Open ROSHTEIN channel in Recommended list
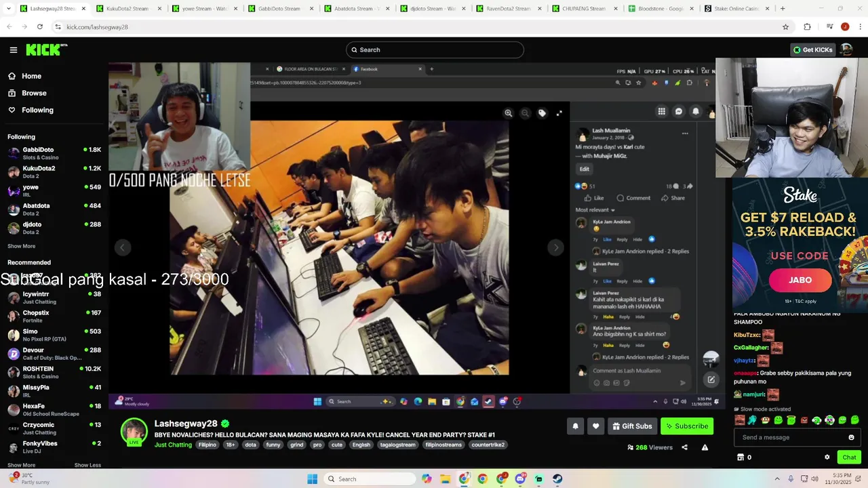The height and width of the screenshot is (488, 868). point(54,372)
